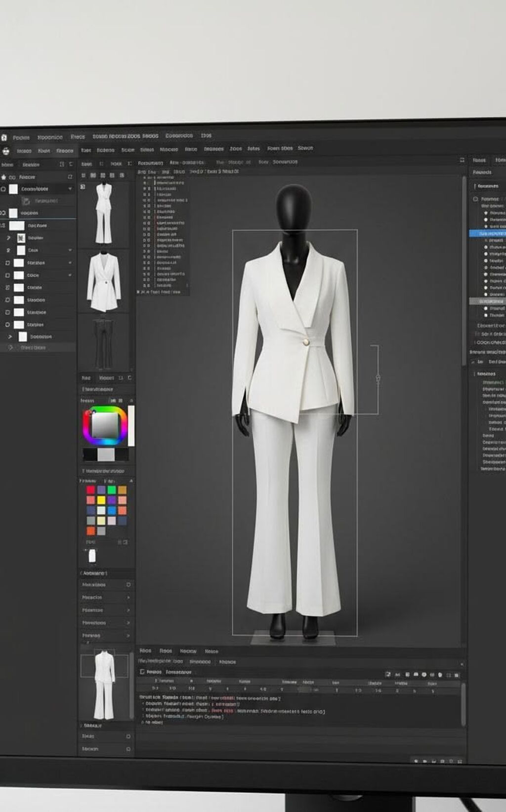The width and height of the screenshot is (506, 812).
Task: Click the folder icon on the dimmed sub-layer row
Action: [26, 201]
